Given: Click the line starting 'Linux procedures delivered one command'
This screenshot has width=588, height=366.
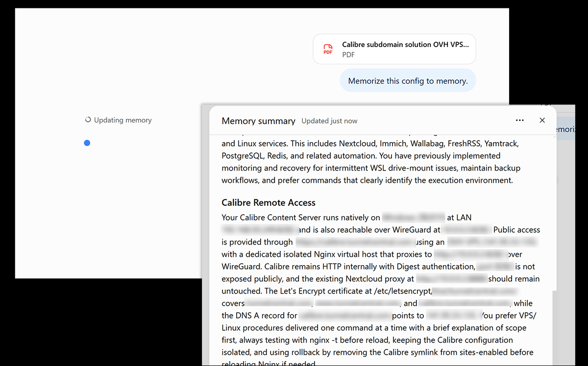Looking at the screenshot, I should click(374, 328).
